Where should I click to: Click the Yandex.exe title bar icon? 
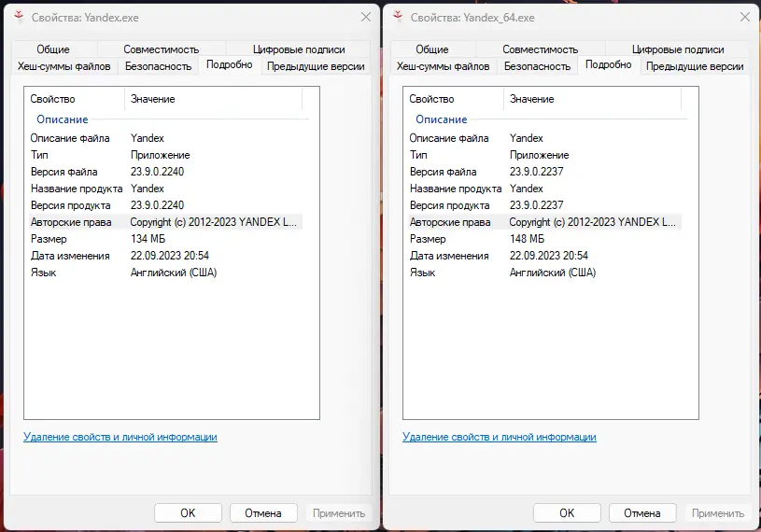pyautogui.click(x=20, y=17)
